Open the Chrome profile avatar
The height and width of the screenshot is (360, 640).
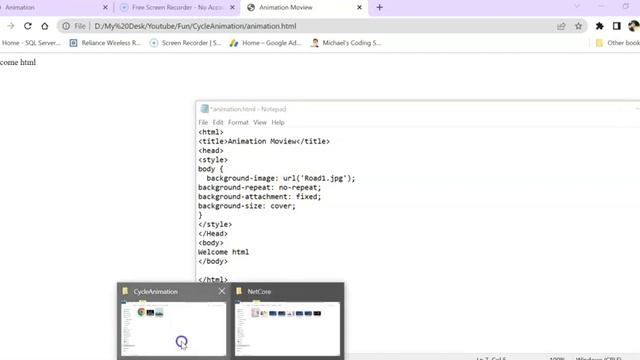point(634,26)
